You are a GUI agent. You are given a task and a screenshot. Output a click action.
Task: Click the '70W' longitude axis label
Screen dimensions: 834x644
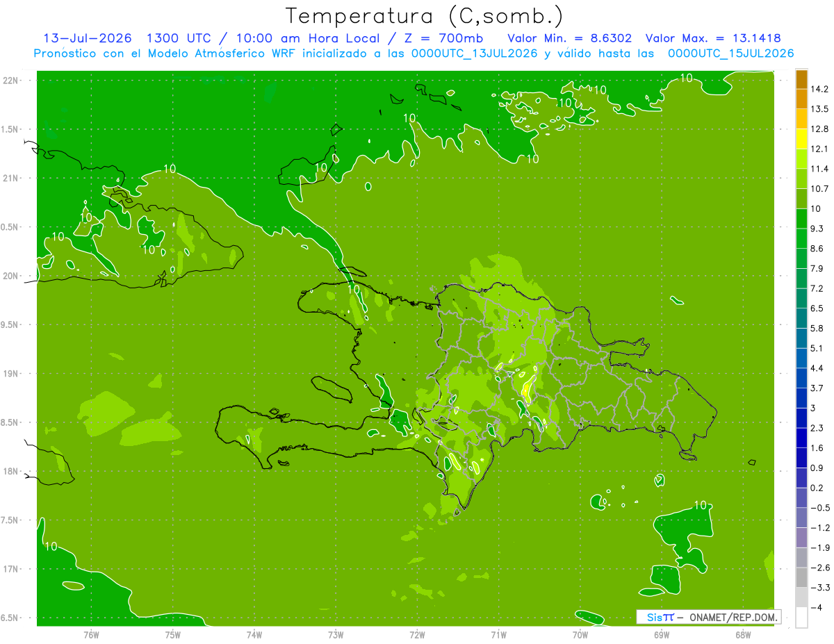[x=580, y=635]
